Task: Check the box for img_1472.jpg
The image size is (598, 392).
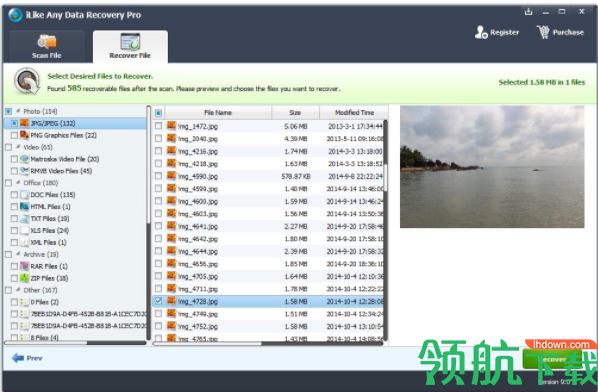Action: [158, 126]
